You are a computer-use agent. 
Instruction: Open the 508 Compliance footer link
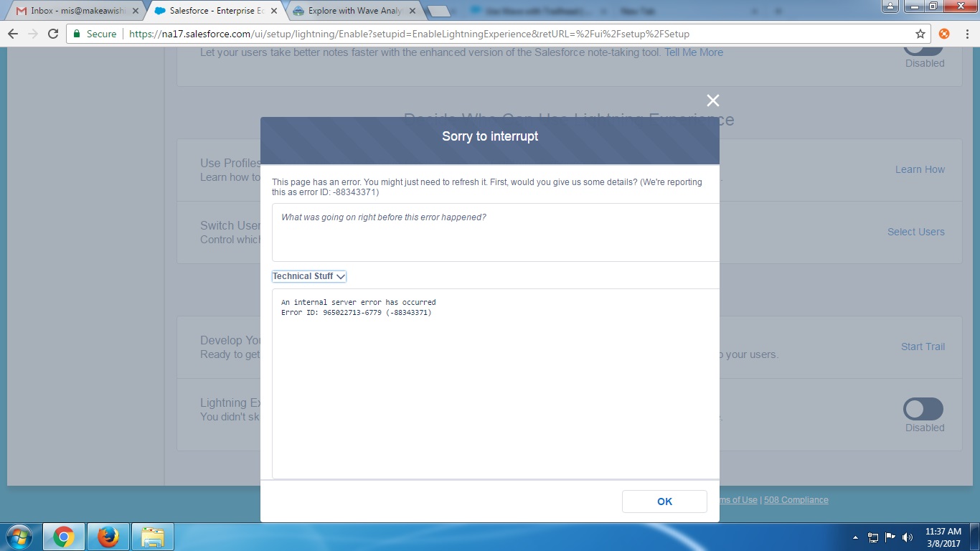[x=796, y=500]
